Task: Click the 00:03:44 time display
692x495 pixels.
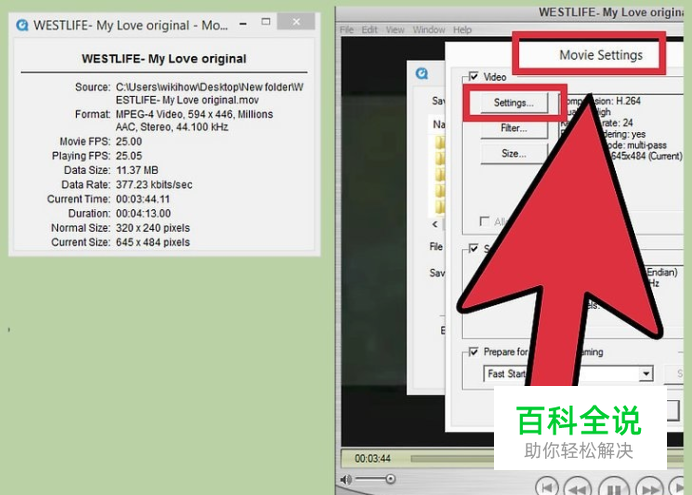Action: coord(373,459)
